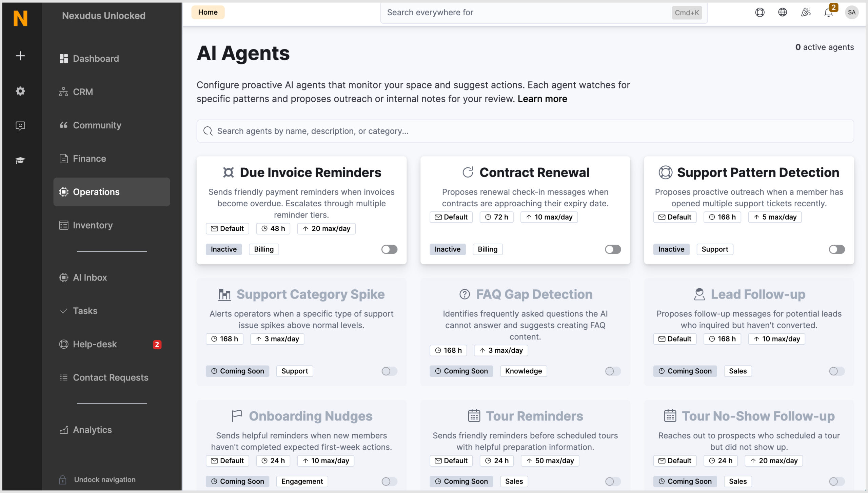Image resolution: width=868 pixels, height=493 pixels.
Task: Toggle the Onboarding Nudges switch
Action: tap(389, 481)
